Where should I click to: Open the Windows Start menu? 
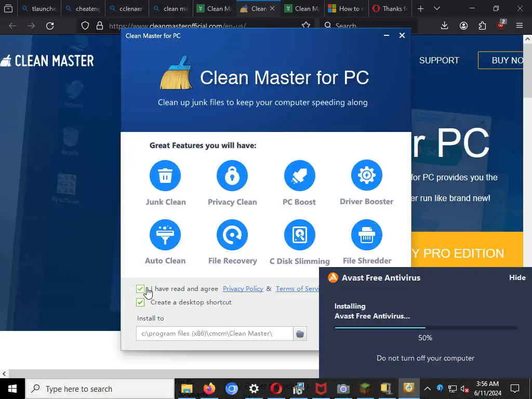(12, 389)
